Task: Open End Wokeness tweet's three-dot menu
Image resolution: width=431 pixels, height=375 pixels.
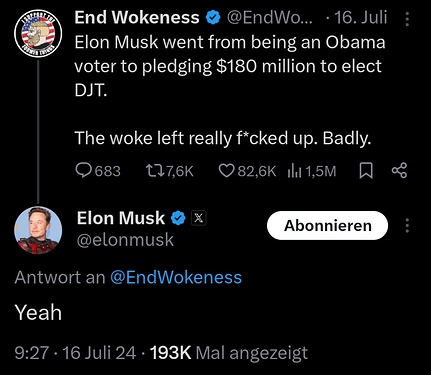Action: (x=407, y=19)
